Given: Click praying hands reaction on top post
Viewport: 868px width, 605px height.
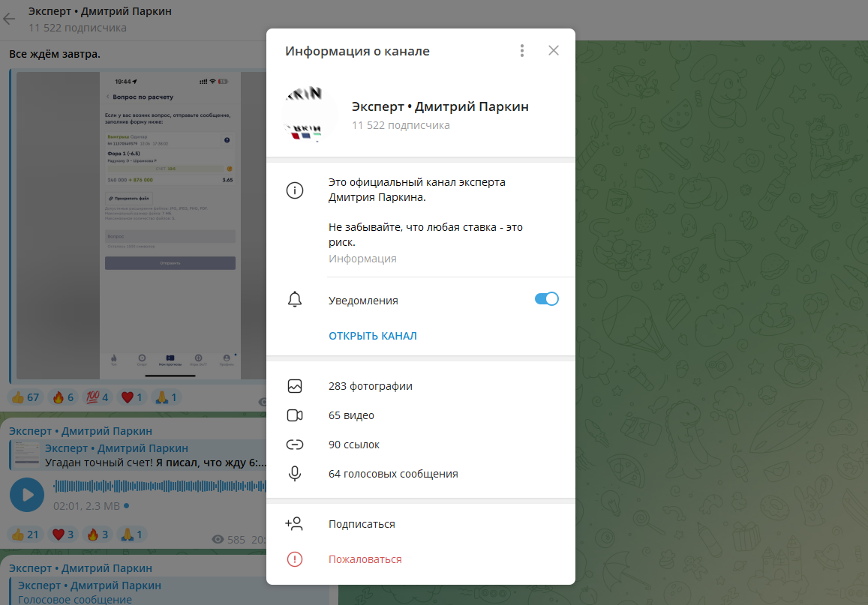Looking at the screenshot, I should coord(166,397).
